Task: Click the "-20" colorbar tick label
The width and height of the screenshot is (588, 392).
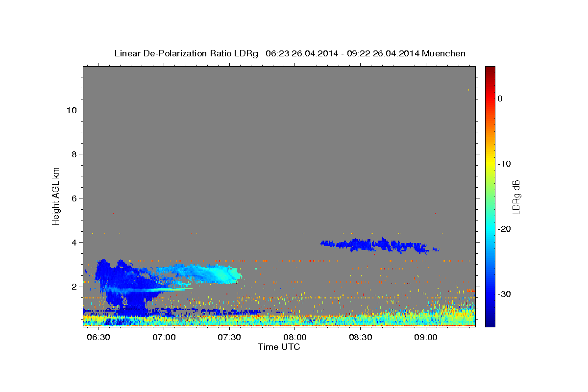Action: coord(505,229)
